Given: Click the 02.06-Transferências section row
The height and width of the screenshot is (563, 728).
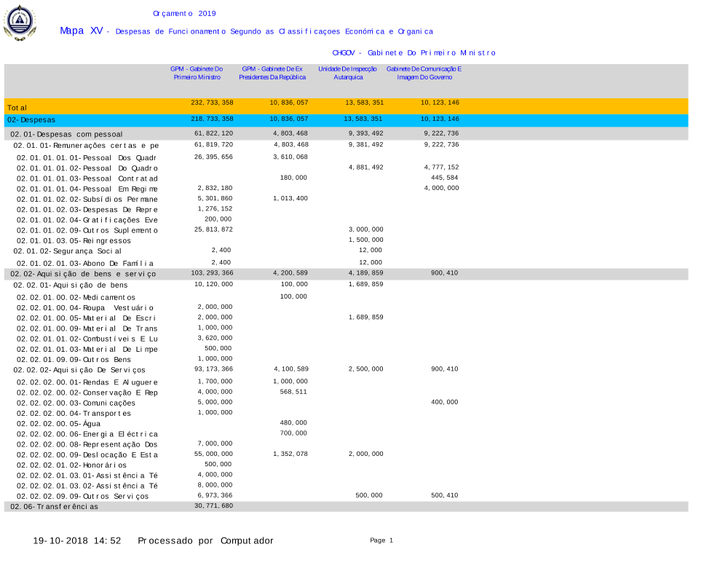Looking at the screenshot, I should point(54,506).
